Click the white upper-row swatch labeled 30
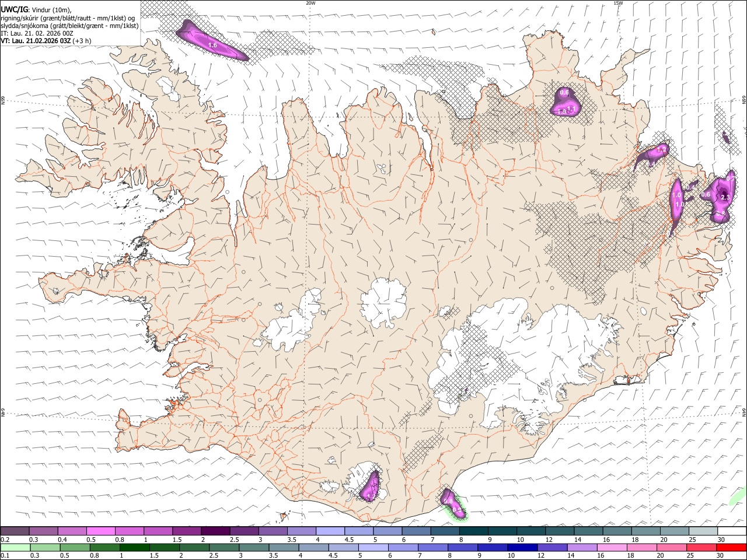The image size is (747, 560). tap(731, 531)
